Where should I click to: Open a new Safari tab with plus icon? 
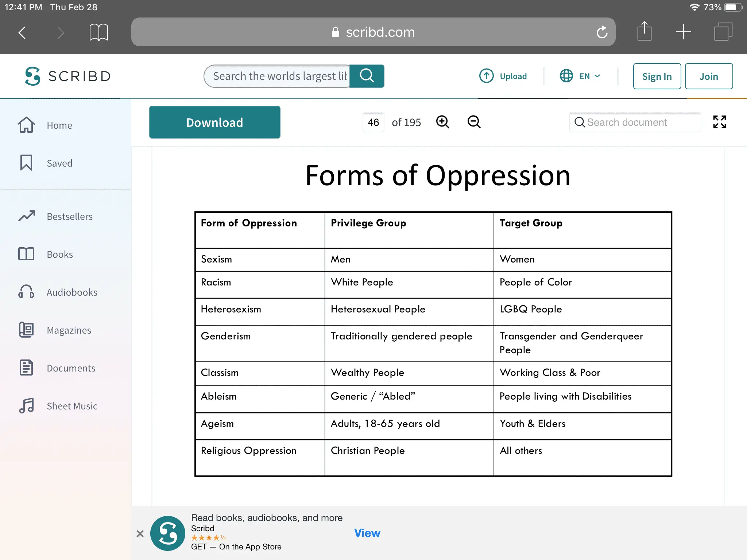683,32
